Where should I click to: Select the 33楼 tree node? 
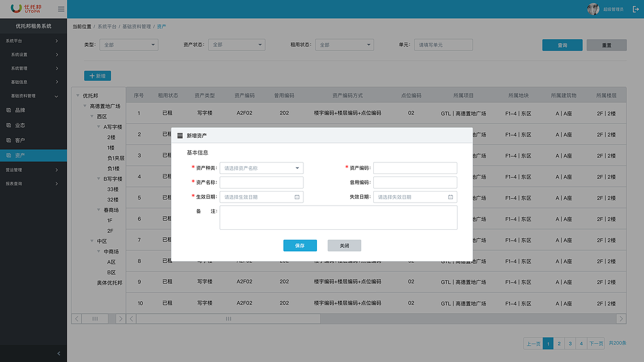point(113,190)
